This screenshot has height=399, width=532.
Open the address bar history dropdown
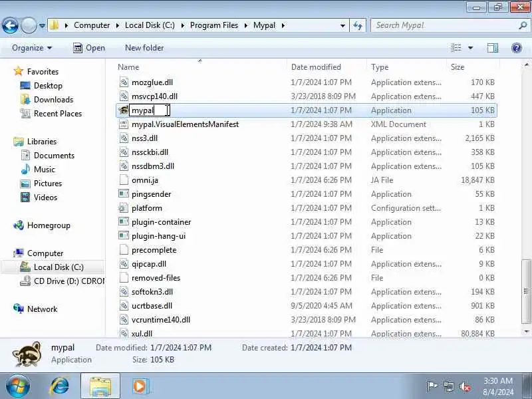(x=342, y=26)
